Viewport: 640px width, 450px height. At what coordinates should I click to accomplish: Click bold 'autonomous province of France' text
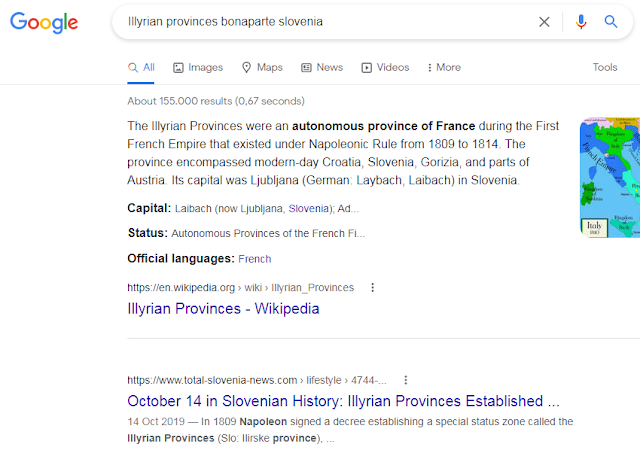(384, 126)
